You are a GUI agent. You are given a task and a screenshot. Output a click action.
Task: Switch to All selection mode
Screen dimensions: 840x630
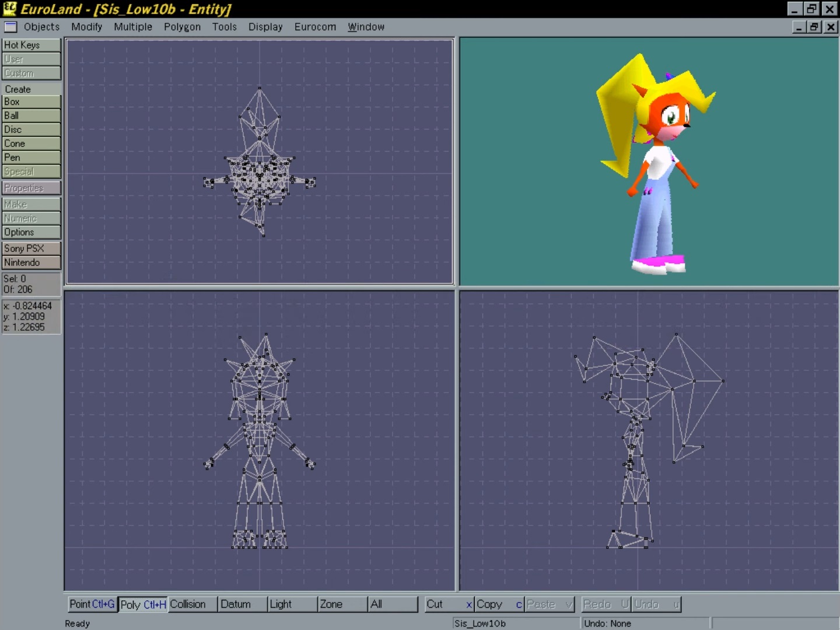[x=393, y=604]
